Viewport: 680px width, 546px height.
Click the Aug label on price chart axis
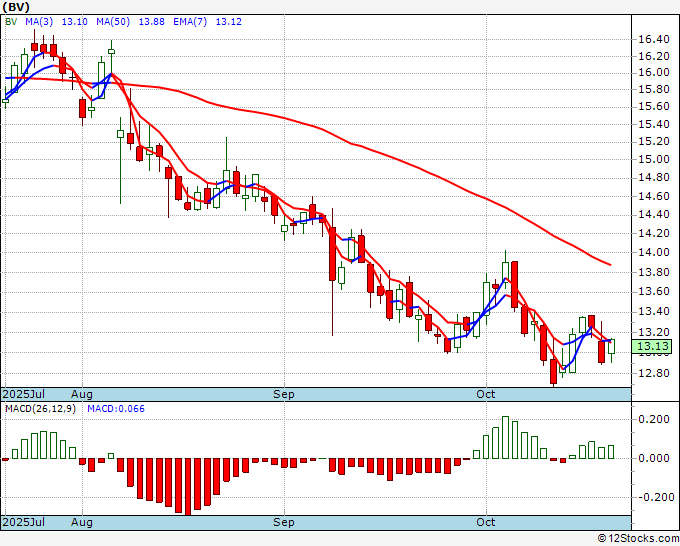pos(82,394)
